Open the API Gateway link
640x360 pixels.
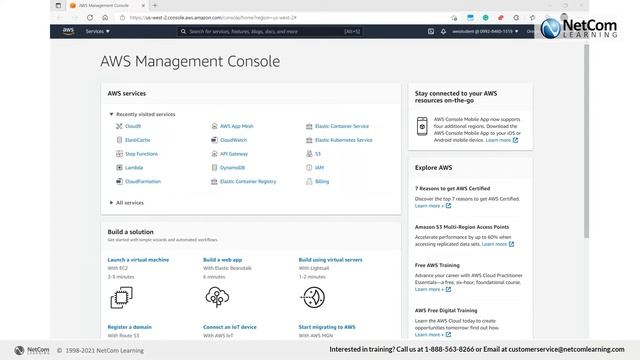[x=234, y=154]
